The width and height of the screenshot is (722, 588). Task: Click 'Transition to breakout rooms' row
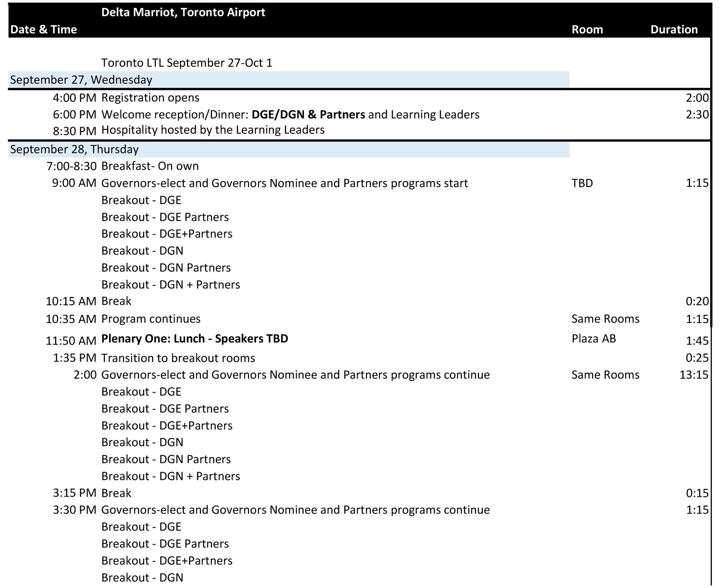[x=178, y=358]
